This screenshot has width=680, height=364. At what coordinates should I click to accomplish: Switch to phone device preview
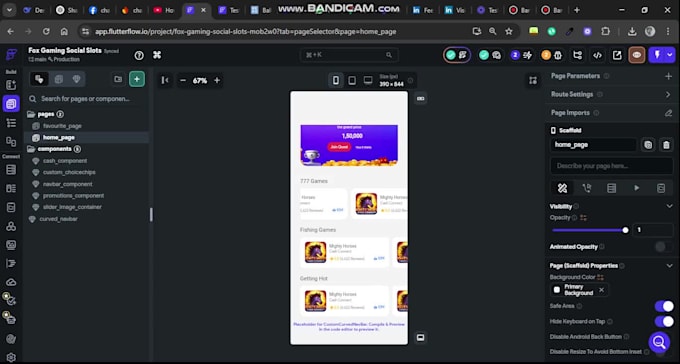(336, 80)
